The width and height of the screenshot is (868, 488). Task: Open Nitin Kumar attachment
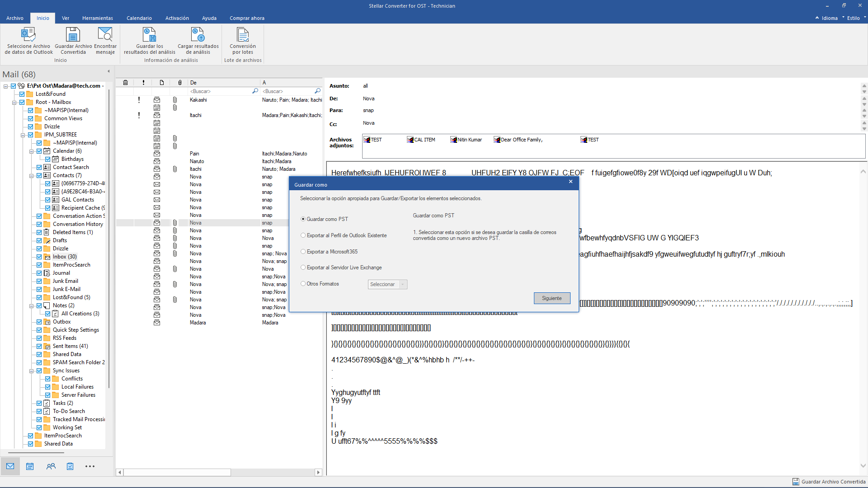(x=466, y=140)
